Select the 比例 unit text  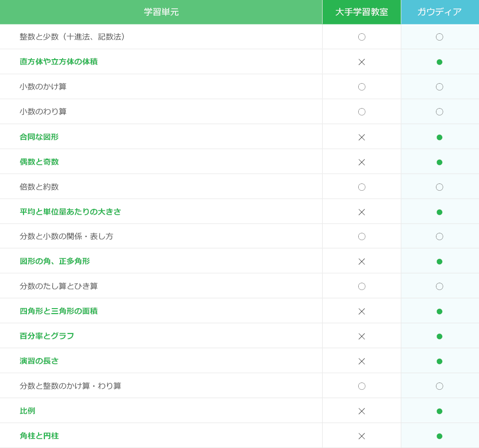(x=27, y=411)
